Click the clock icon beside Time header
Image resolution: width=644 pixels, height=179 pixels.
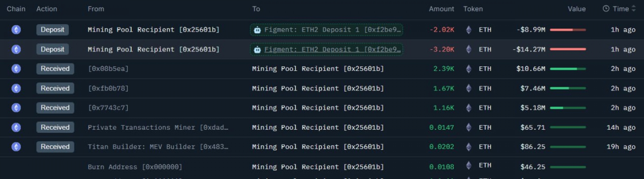click(606, 9)
